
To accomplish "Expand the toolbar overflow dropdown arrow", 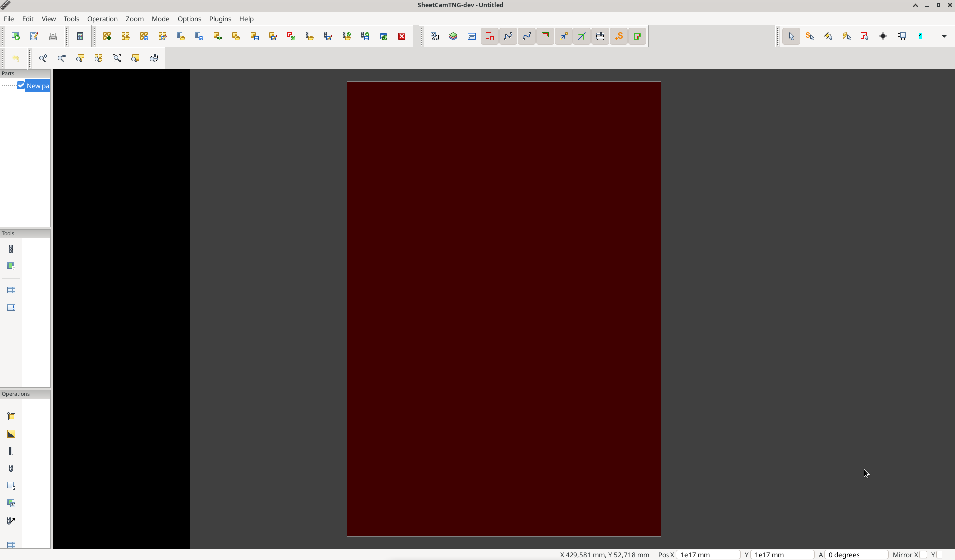I will [x=944, y=36].
